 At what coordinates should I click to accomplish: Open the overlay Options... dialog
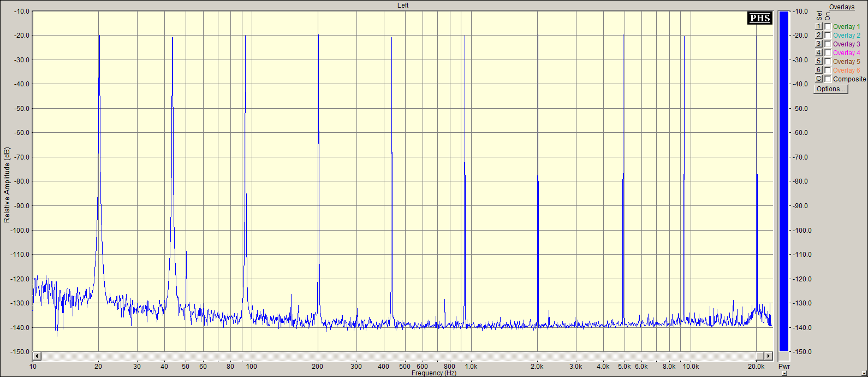830,89
